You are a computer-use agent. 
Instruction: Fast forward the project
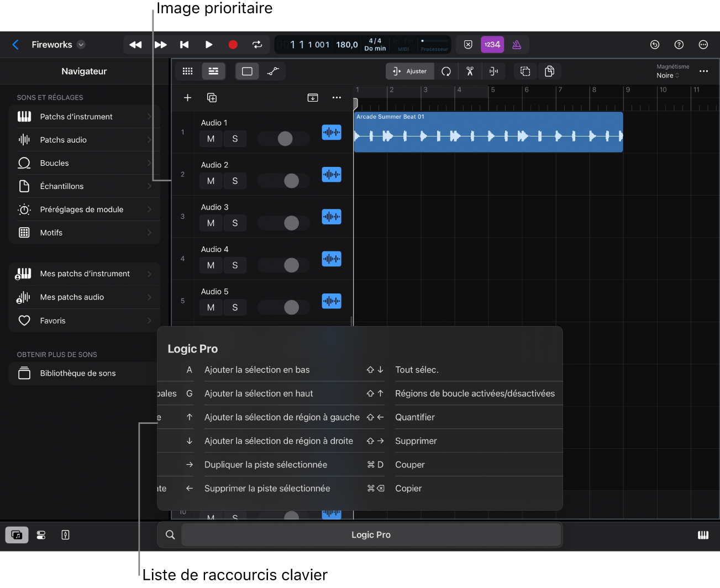(x=161, y=45)
